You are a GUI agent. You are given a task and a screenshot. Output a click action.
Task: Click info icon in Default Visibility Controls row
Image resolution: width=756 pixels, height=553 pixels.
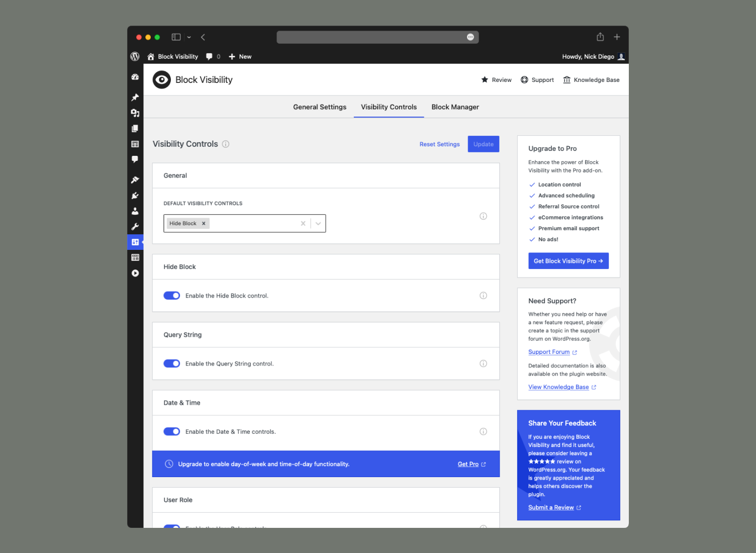[x=483, y=216]
